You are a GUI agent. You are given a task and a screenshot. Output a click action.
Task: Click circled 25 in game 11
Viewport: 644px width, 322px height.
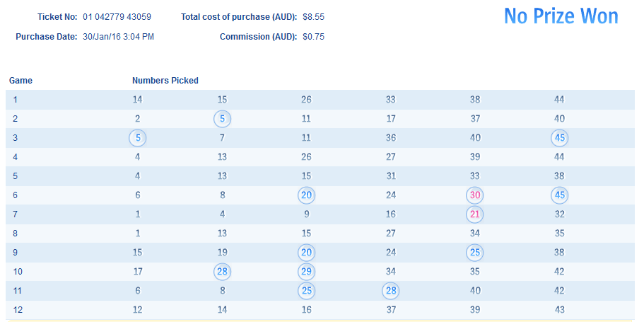click(x=306, y=291)
